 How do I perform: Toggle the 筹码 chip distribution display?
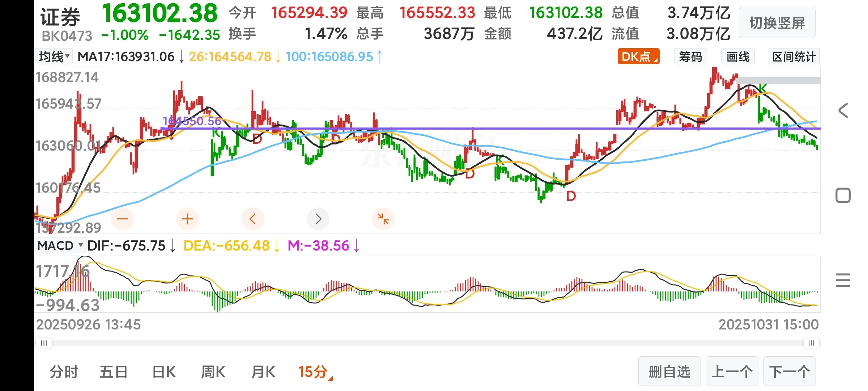point(690,57)
